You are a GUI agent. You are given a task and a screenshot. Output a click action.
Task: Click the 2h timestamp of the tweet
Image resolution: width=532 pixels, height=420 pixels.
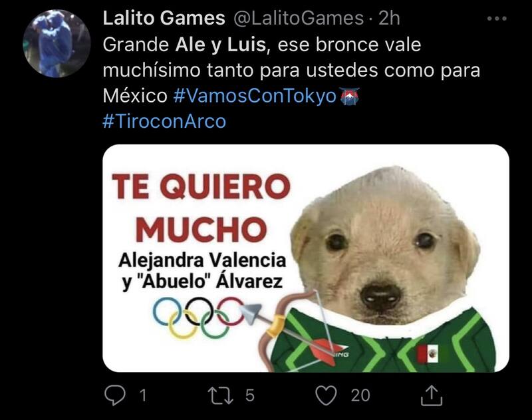pos(389,19)
